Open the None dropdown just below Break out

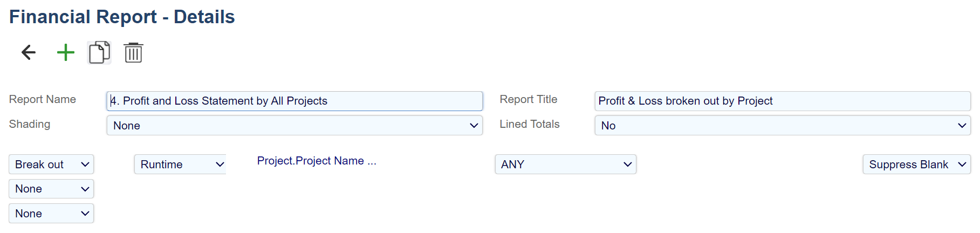(51, 189)
